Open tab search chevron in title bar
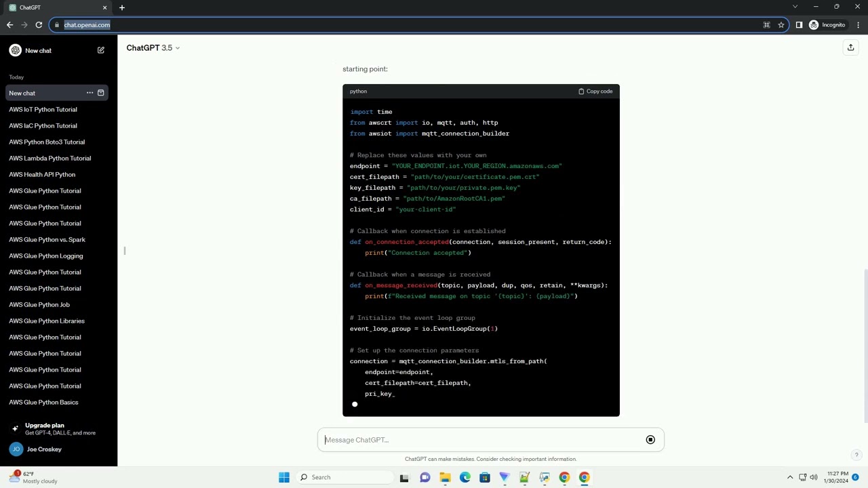The height and width of the screenshot is (488, 868). point(795,7)
